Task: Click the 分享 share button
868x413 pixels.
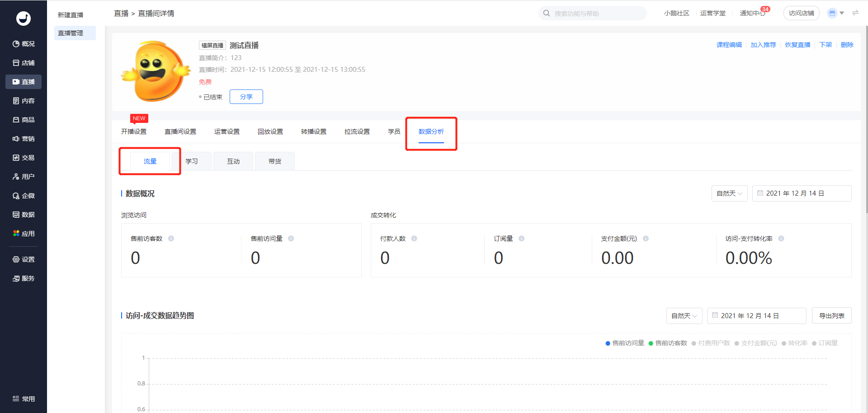Action: click(x=246, y=97)
